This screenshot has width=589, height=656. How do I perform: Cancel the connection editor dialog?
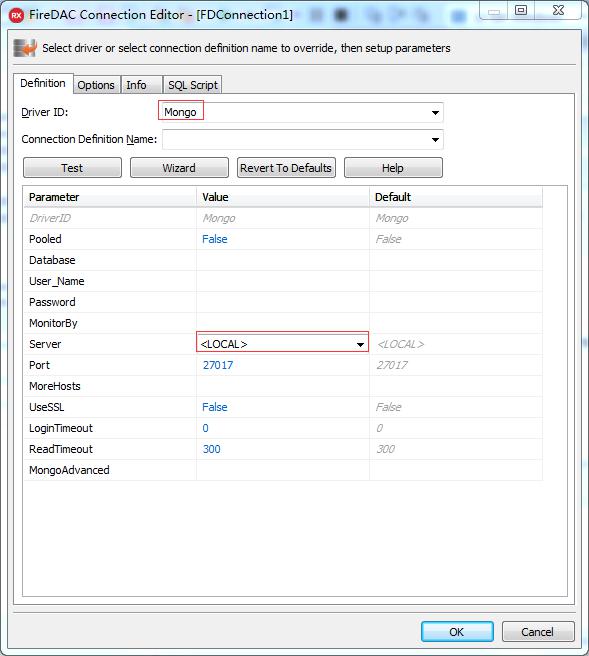coord(538,632)
